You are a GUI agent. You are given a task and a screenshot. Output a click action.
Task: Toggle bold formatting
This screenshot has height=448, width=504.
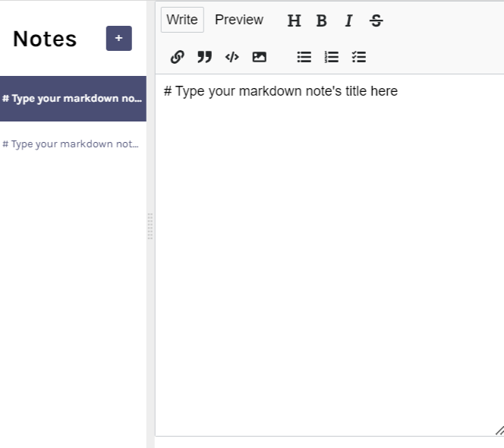(x=322, y=21)
